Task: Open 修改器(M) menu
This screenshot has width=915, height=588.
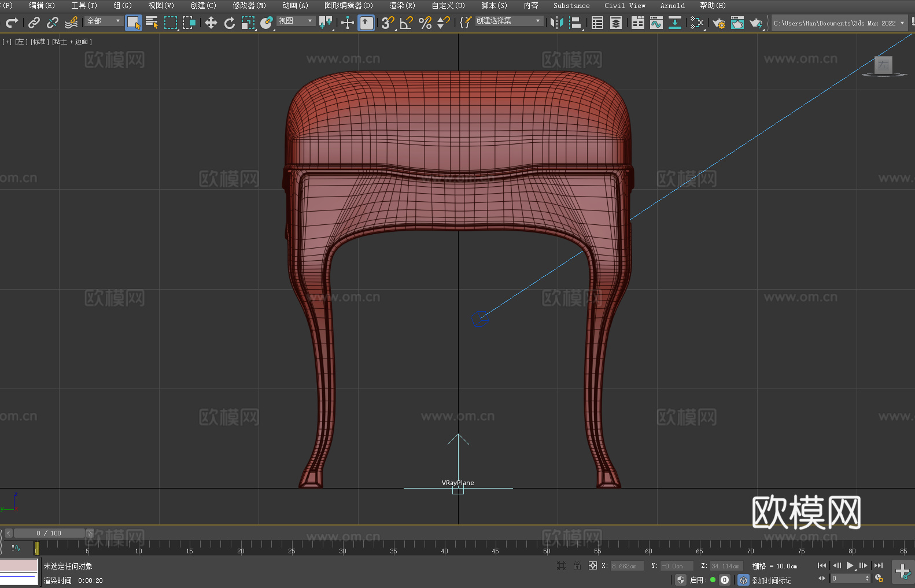Action: 249,5
